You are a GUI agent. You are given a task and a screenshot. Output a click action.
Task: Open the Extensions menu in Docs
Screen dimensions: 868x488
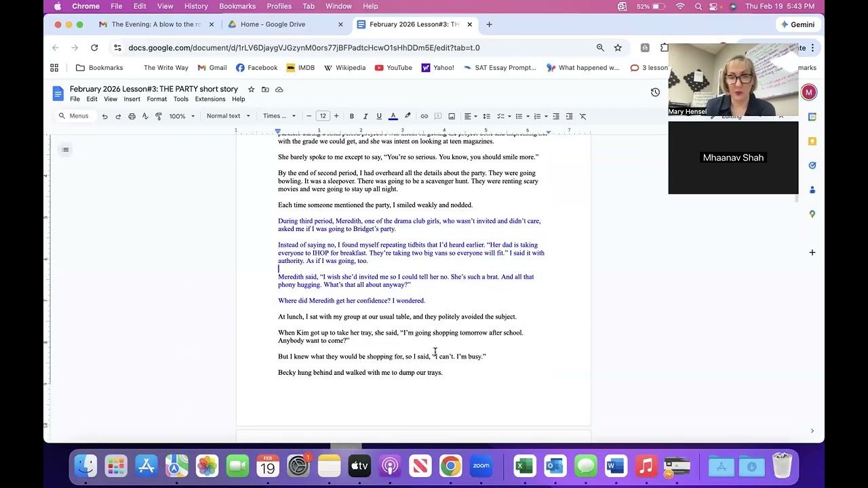(210, 99)
